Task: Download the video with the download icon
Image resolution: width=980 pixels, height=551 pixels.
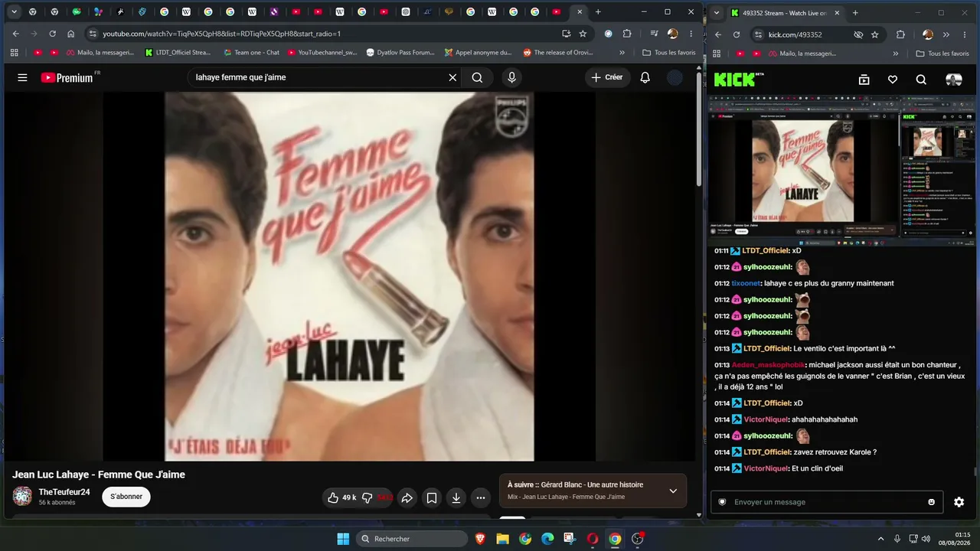Action: click(x=456, y=497)
